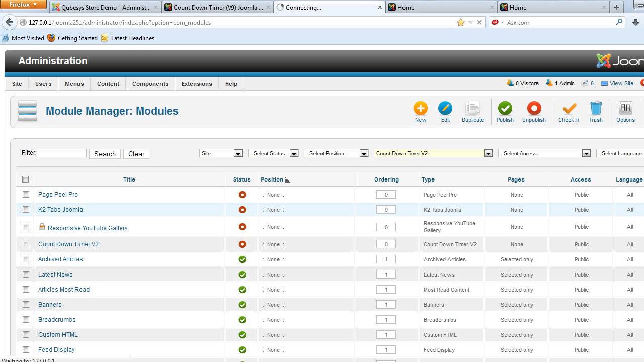Open the Select Status filter dropdown

coord(273,153)
